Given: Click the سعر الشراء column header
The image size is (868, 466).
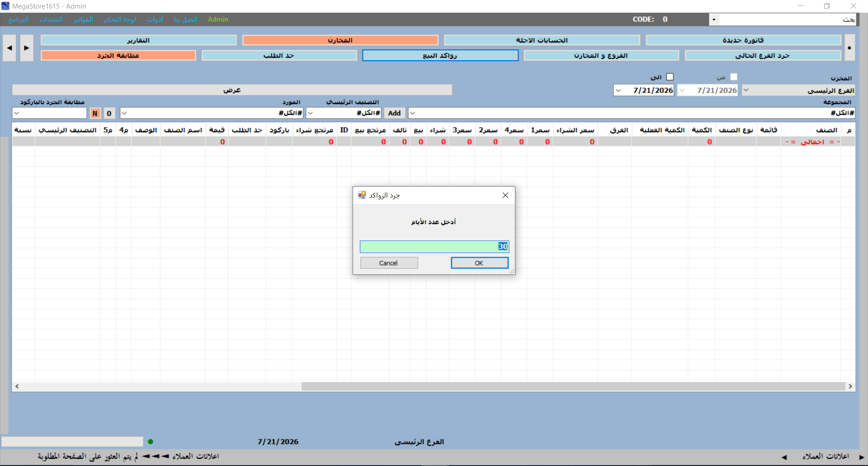Looking at the screenshot, I should (x=575, y=130).
